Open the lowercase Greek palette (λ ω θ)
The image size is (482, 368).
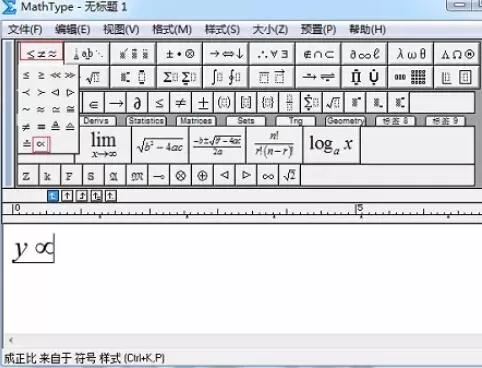(411, 53)
